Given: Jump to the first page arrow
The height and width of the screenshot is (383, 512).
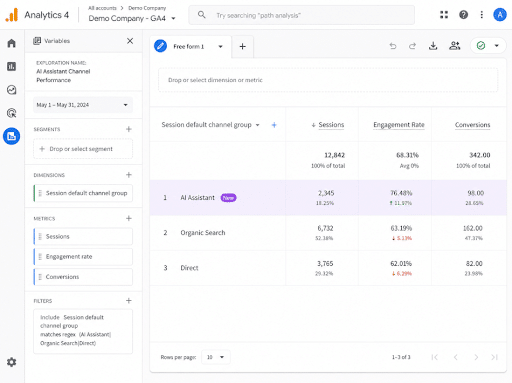Looking at the screenshot, I should [x=434, y=357].
